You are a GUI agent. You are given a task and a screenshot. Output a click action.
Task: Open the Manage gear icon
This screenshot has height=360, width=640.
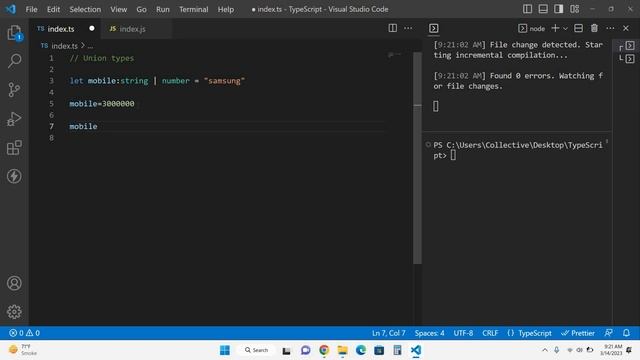click(14, 312)
